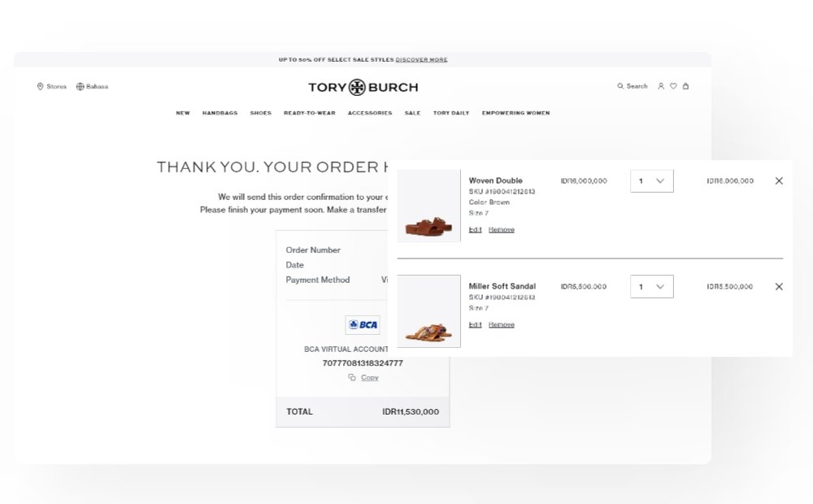Open the Stores location pin link
The width and height of the screenshot is (813, 504).
pyautogui.click(x=41, y=86)
